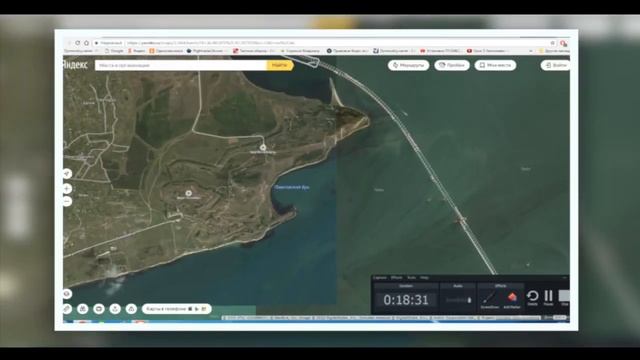Viewport: 640px width, 360px height.
Task: Click the Войти sign-in button
Action: pyautogui.click(x=556, y=65)
